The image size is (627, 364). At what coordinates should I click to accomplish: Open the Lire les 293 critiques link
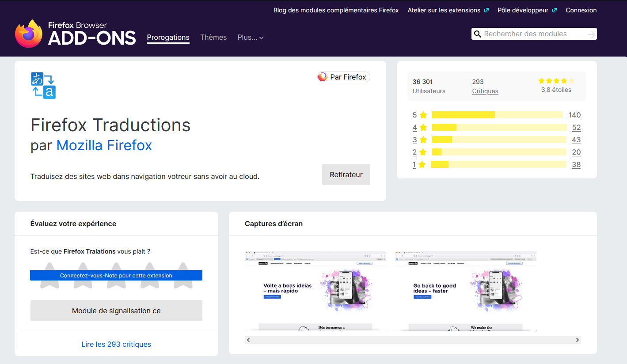[x=116, y=344]
